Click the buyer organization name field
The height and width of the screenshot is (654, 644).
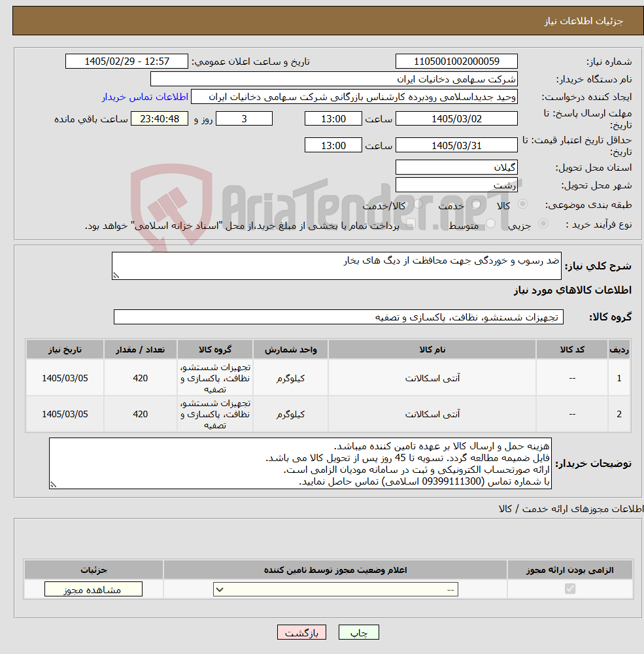point(333,79)
